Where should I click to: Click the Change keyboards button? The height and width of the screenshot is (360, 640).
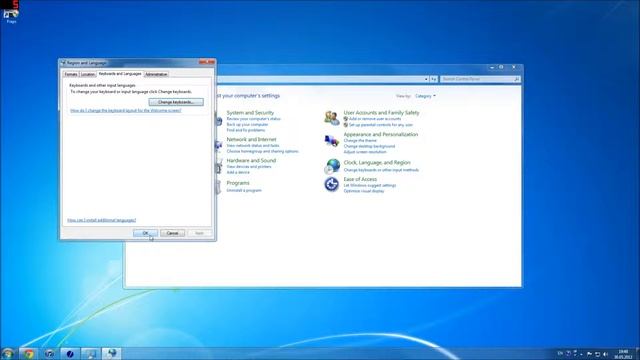[176, 102]
